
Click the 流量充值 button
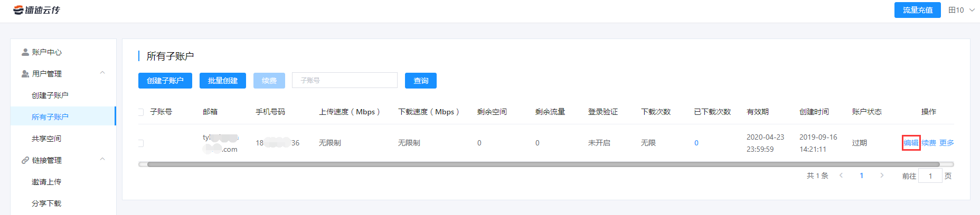[917, 10]
